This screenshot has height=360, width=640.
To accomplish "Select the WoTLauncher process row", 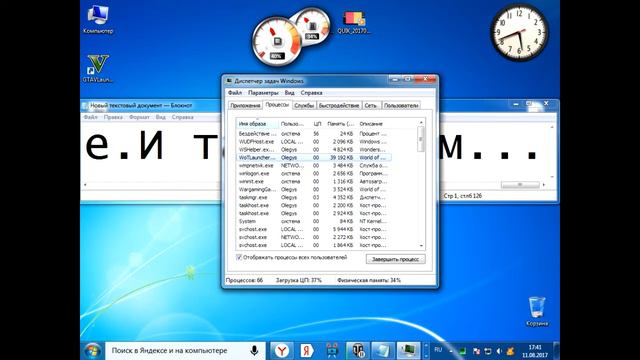I will pyautogui.click(x=313, y=158).
